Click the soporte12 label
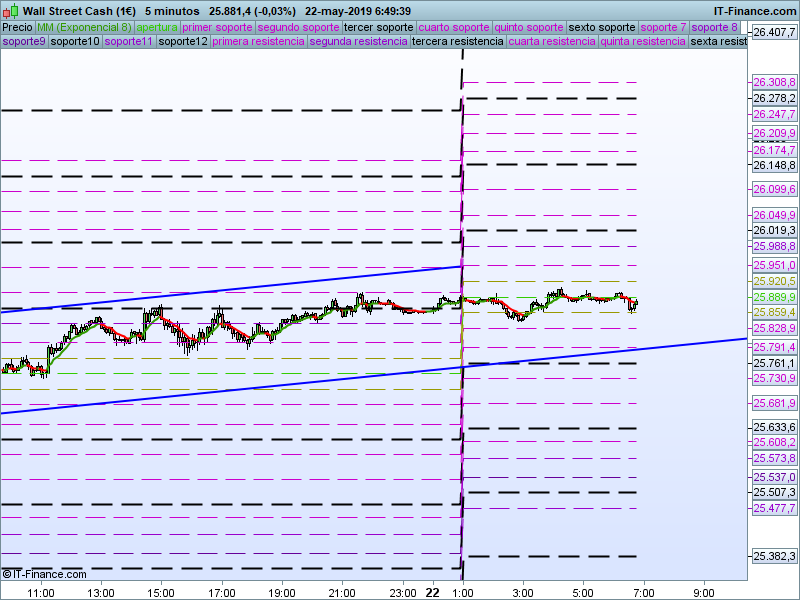 tap(183, 41)
